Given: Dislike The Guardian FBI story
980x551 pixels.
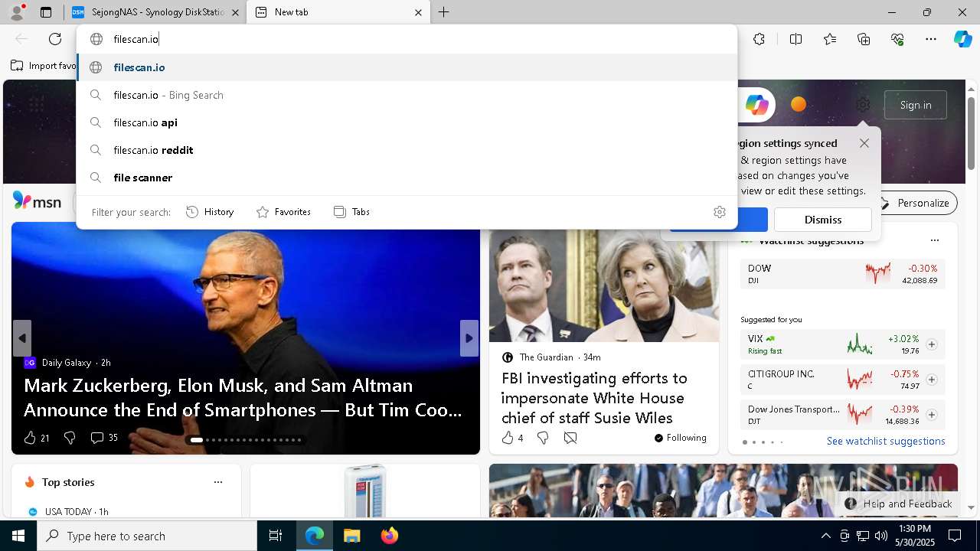Looking at the screenshot, I should point(543,438).
